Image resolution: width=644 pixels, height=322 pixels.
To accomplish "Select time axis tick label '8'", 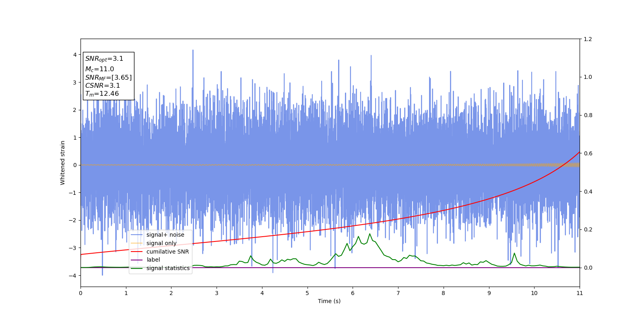I will 444,293.
